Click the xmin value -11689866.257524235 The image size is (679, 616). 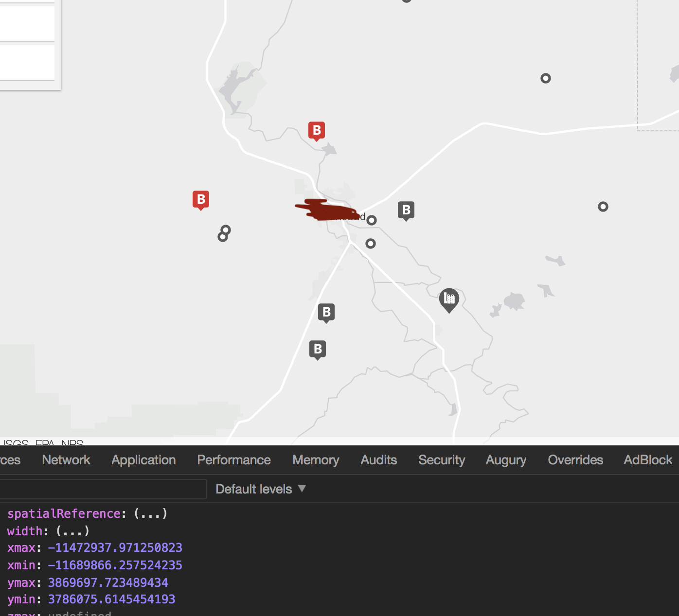pos(115,565)
